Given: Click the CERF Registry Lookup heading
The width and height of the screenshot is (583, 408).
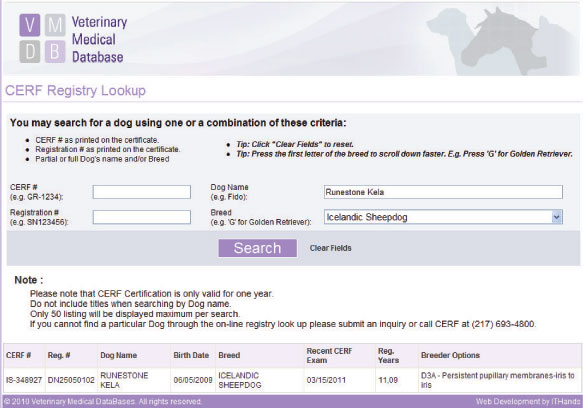Looking at the screenshot, I should (x=75, y=90).
